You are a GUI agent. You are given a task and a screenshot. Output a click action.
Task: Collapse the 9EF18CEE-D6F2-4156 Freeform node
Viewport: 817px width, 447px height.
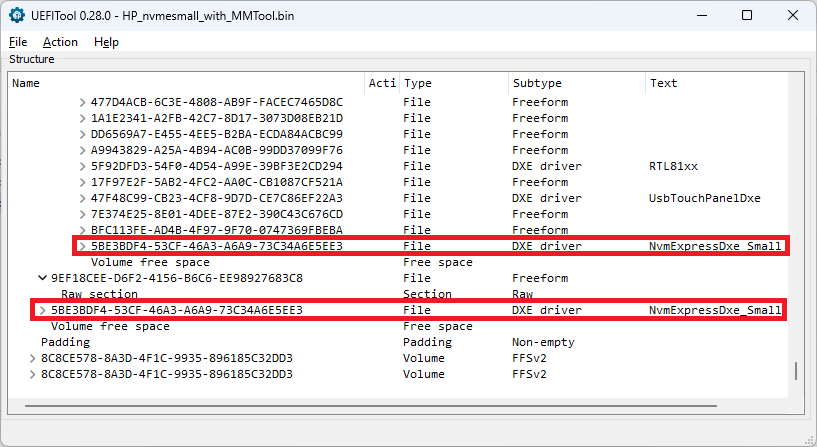(43, 278)
